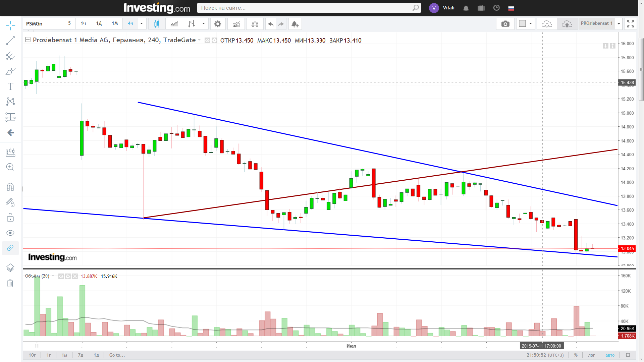Expand the time interval dropdown arrow
Screen dimensions: 644x362
click(x=142, y=23)
